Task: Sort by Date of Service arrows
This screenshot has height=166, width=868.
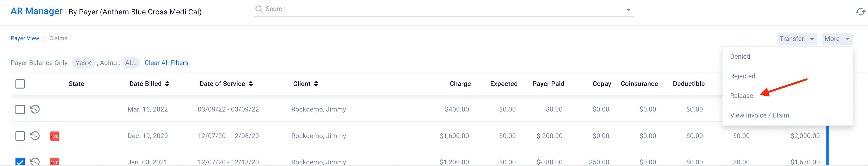Action: tap(251, 84)
